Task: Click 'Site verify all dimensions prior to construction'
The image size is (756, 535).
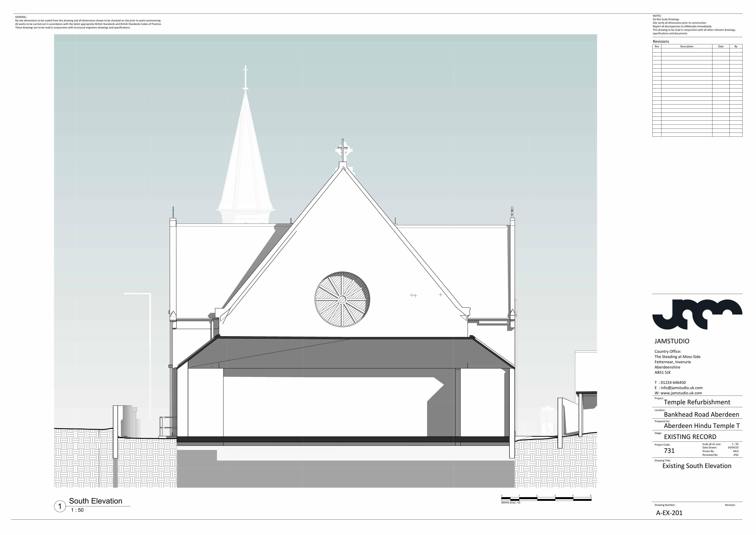Action: pos(680,23)
